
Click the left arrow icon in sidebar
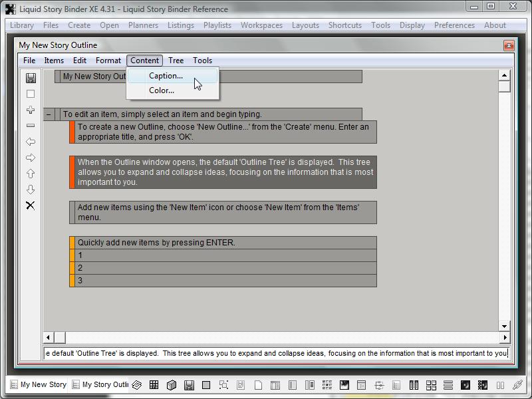[31, 142]
